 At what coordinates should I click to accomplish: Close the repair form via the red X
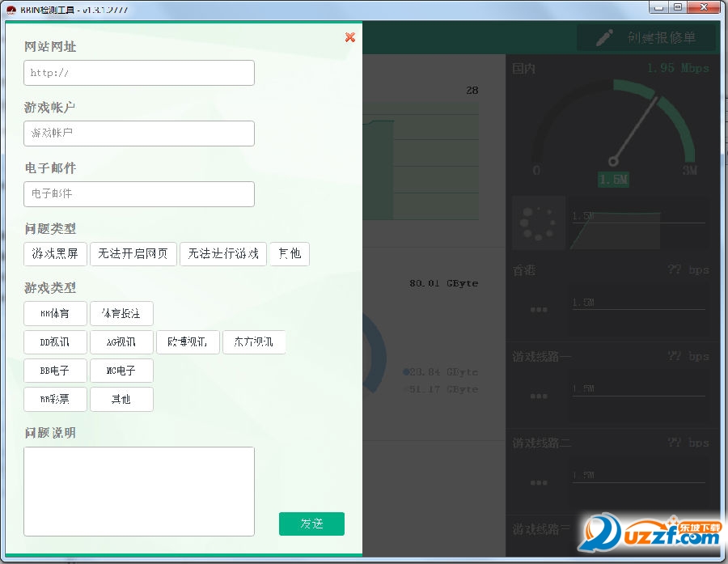pos(349,37)
